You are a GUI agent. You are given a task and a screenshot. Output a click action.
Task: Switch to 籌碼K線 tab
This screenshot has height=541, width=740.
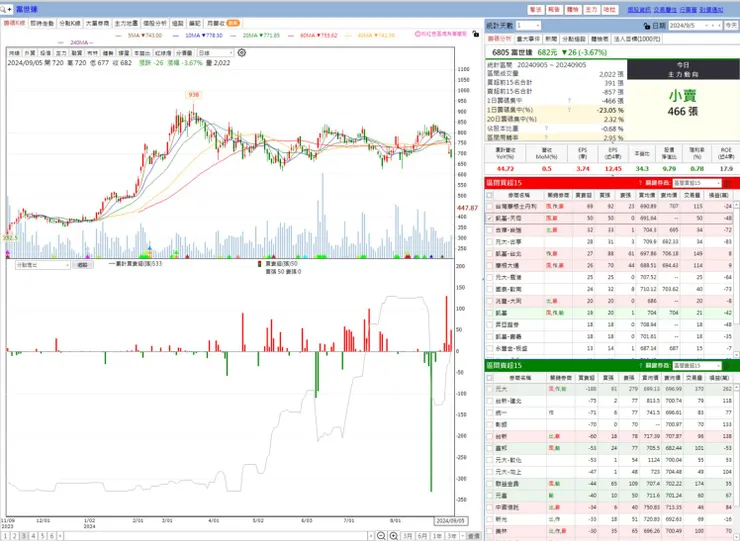click(14, 23)
